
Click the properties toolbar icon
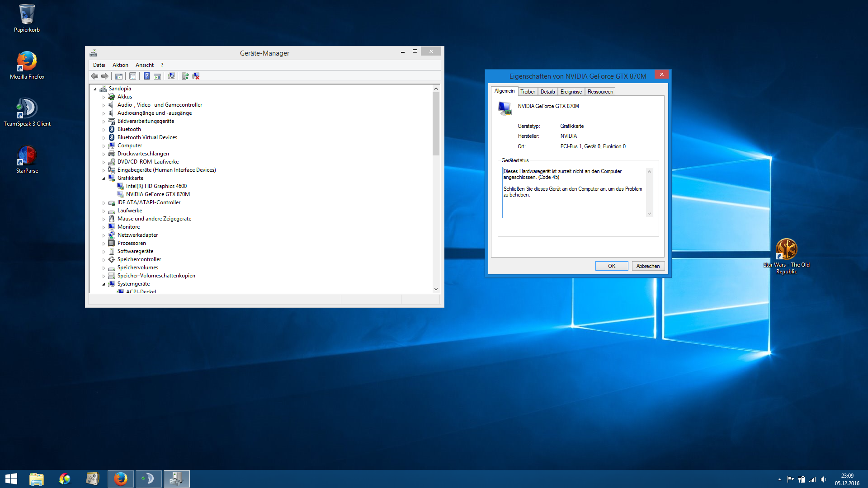pyautogui.click(x=132, y=76)
